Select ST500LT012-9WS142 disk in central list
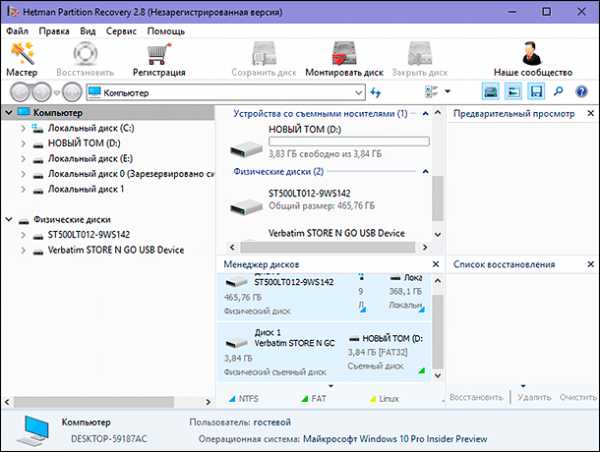Viewport: 600px width, 452px height. click(x=309, y=193)
